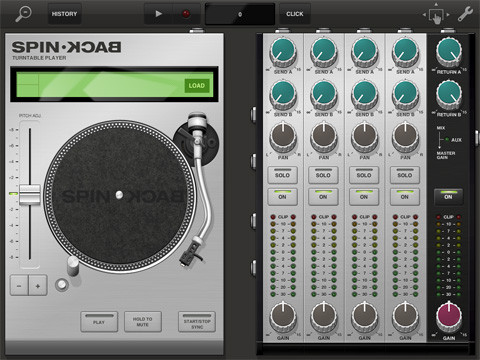Click the navigation hand pointer icon

click(436, 15)
